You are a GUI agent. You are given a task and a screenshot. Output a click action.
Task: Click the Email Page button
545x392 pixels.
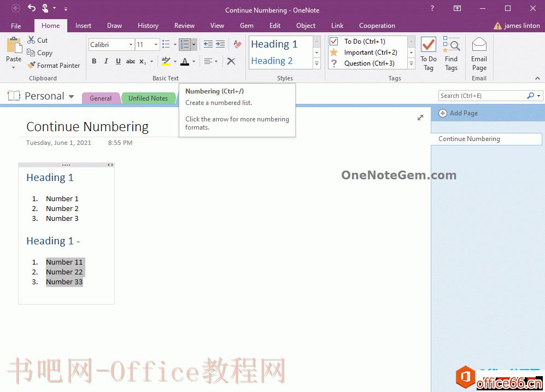pyautogui.click(x=479, y=54)
